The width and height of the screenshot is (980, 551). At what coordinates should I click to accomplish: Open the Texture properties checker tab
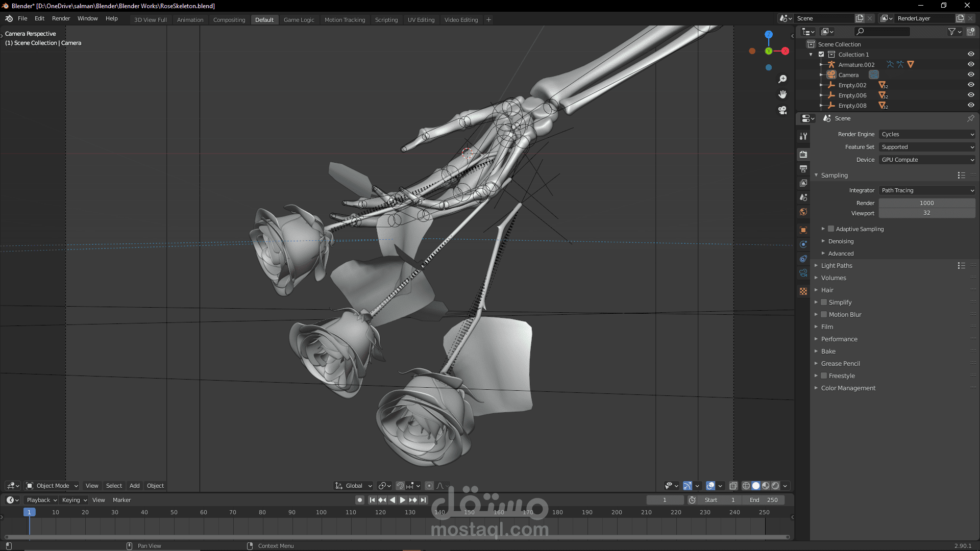coord(803,291)
